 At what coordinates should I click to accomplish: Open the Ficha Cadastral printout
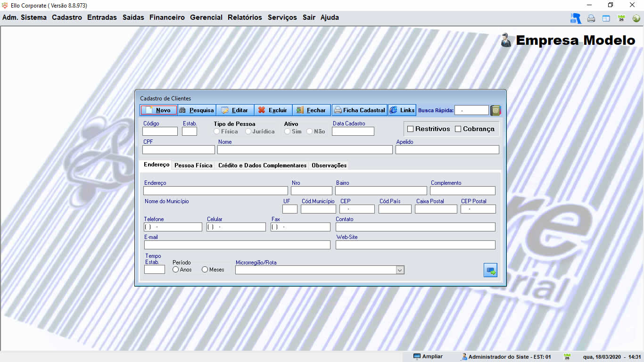click(x=359, y=110)
